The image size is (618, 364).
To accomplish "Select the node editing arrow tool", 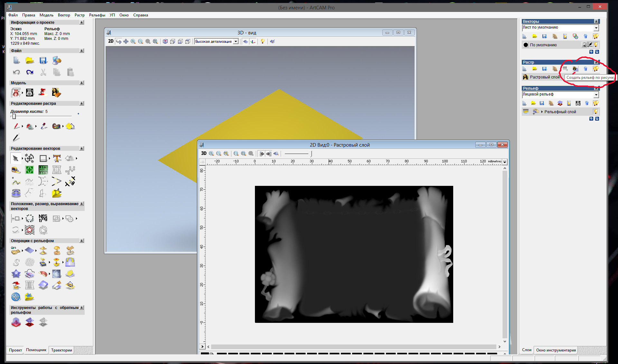I will pos(15,159).
